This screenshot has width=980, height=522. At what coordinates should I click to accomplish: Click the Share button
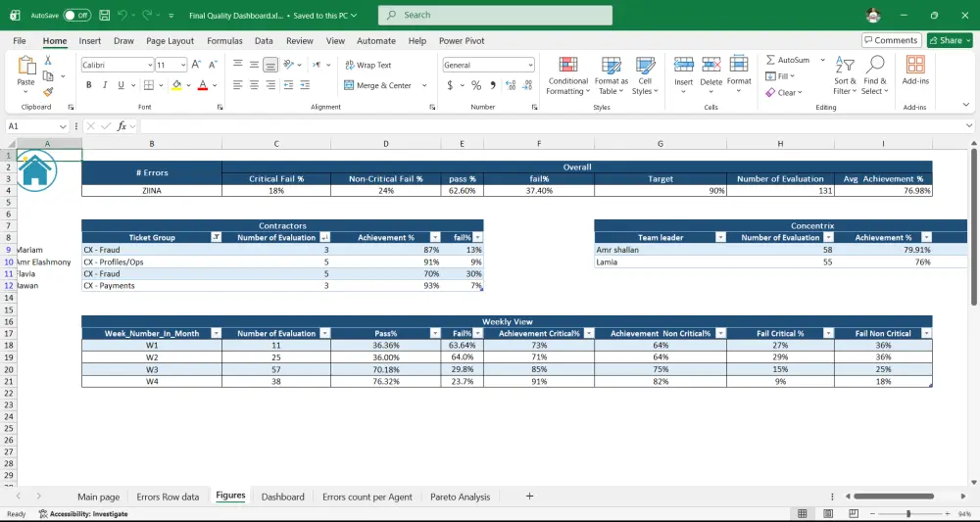click(950, 40)
